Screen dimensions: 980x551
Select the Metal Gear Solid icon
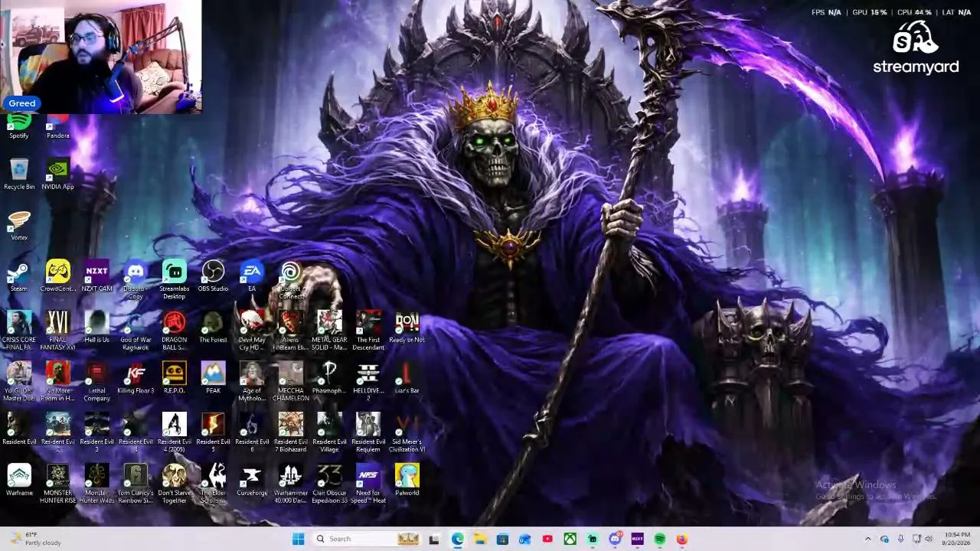[x=329, y=331]
